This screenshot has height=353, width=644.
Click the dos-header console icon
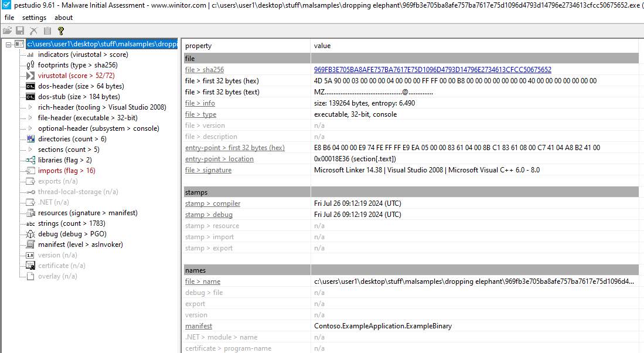coord(30,86)
